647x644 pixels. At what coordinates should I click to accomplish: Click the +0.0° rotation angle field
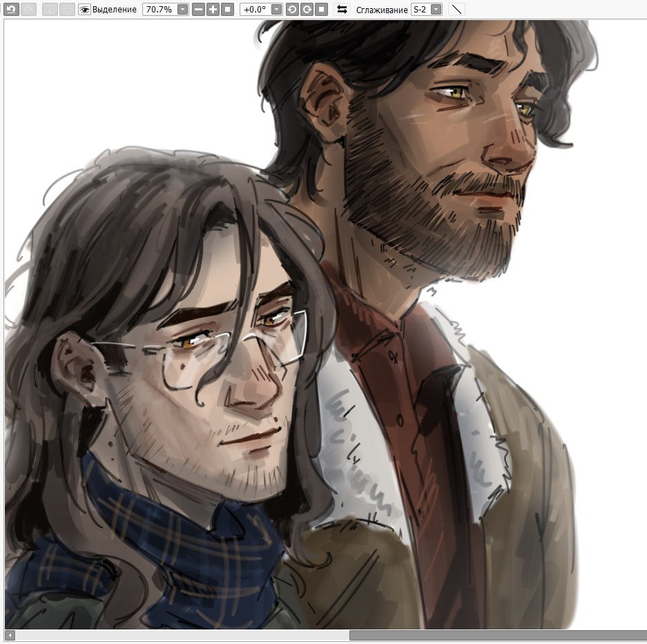[255, 9]
